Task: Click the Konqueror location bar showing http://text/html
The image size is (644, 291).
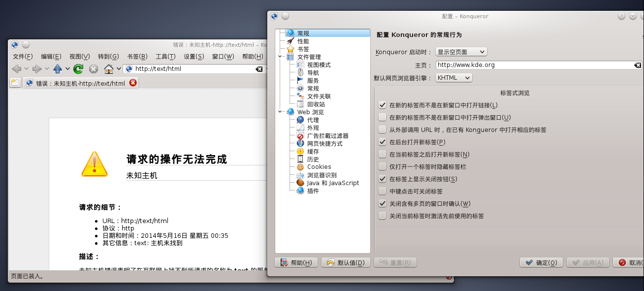Action: pos(194,69)
